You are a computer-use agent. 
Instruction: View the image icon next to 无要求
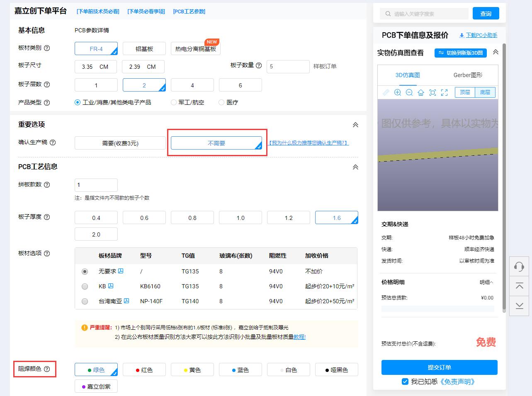click(x=121, y=271)
